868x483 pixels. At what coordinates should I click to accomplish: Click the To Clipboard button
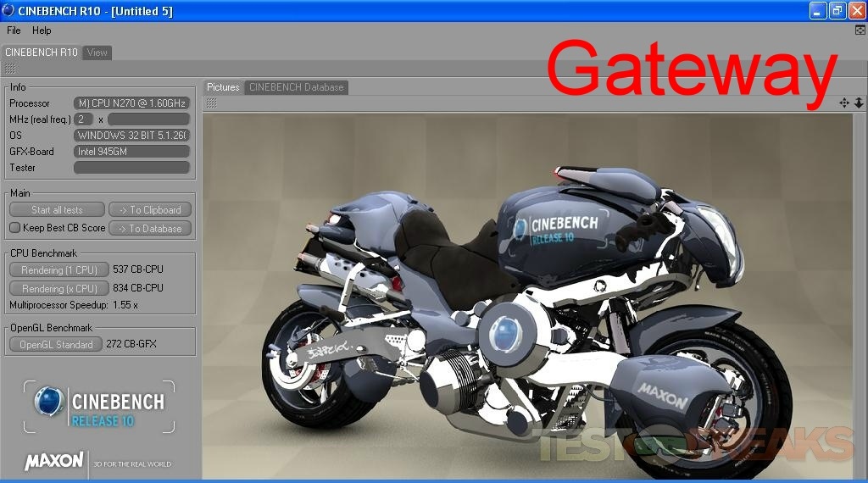coord(150,210)
